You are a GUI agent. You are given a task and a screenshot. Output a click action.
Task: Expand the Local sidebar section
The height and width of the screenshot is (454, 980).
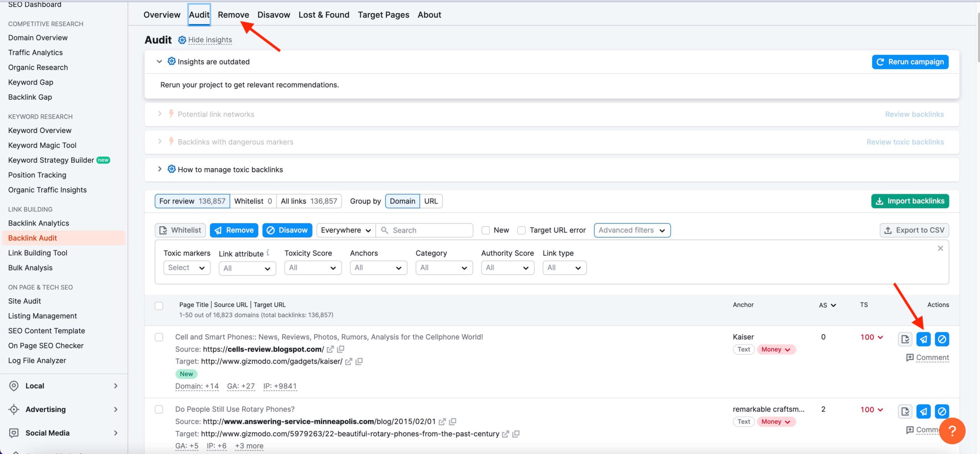(x=116, y=386)
